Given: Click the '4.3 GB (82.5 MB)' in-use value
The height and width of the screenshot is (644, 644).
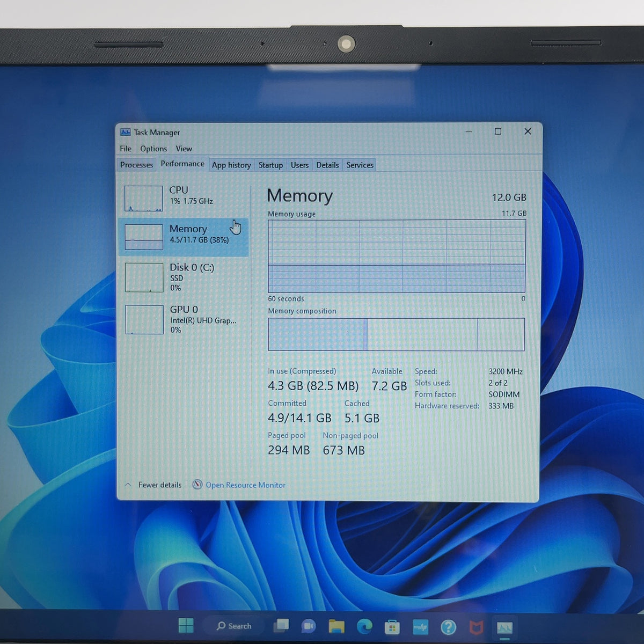Looking at the screenshot, I should [313, 386].
